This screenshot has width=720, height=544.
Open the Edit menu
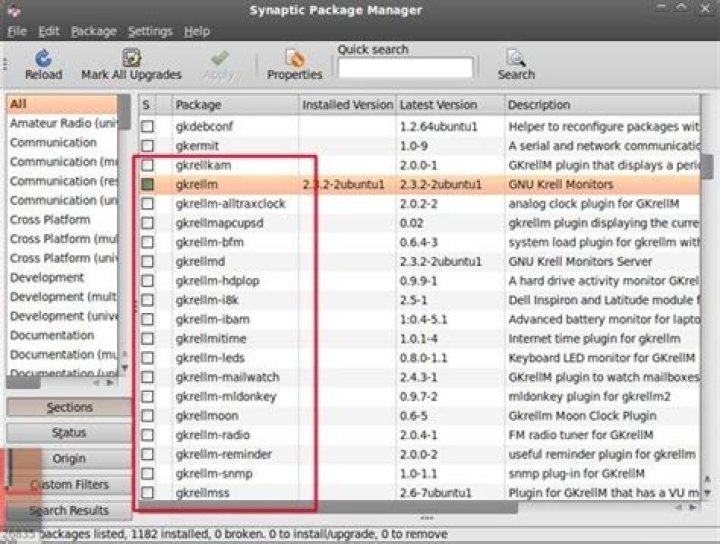[49, 31]
